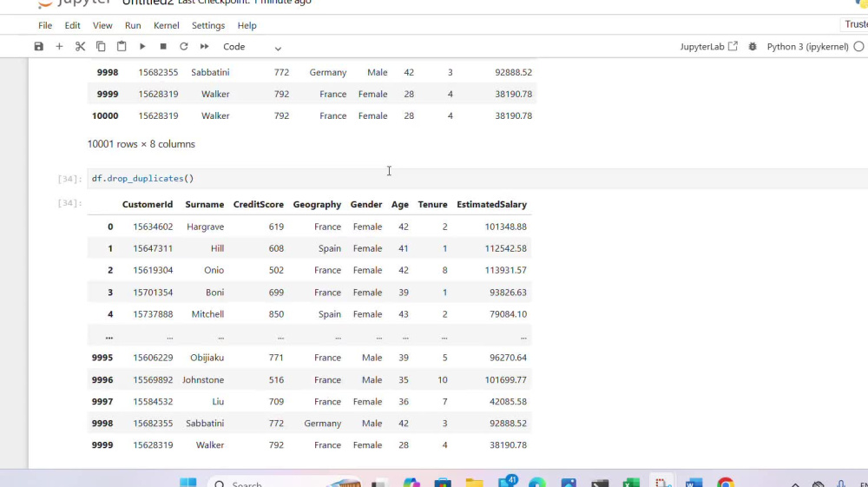Image resolution: width=868 pixels, height=487 pixels.
Task: Open the Settings menu
Action: (x=208, y=25)
